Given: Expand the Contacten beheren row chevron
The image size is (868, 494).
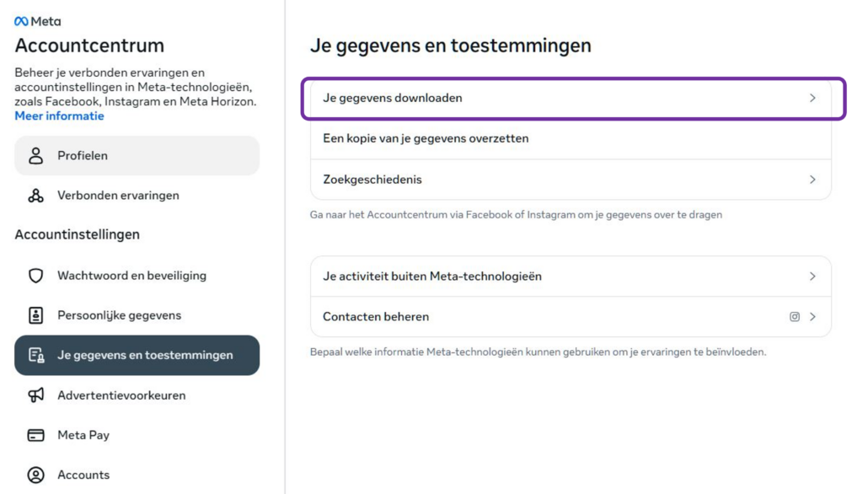Looking at the screenshot, I should tap(812, 316).
